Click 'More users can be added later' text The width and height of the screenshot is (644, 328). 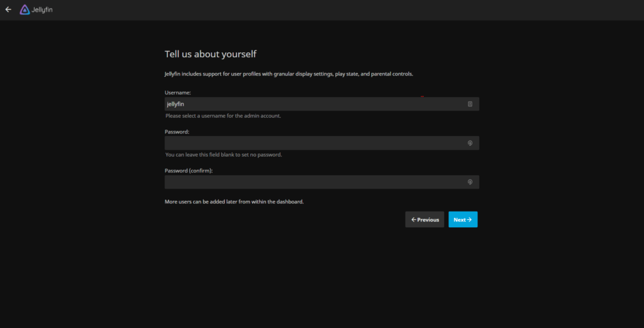coord(234,202)
